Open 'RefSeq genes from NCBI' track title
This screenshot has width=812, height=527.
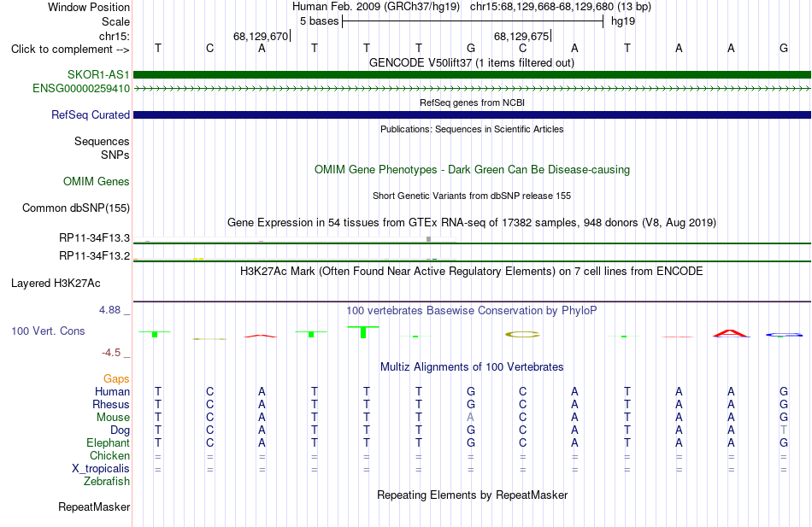(x=472, y=102)
